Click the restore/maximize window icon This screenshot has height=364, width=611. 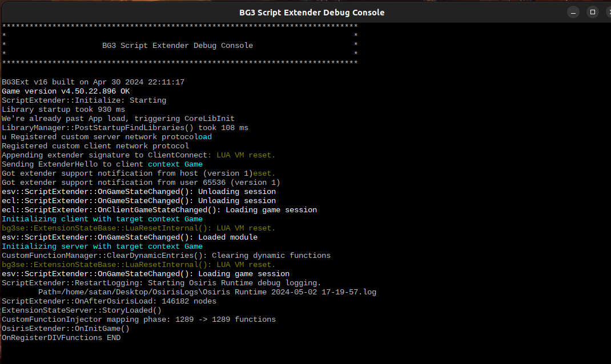click(592, 11)
